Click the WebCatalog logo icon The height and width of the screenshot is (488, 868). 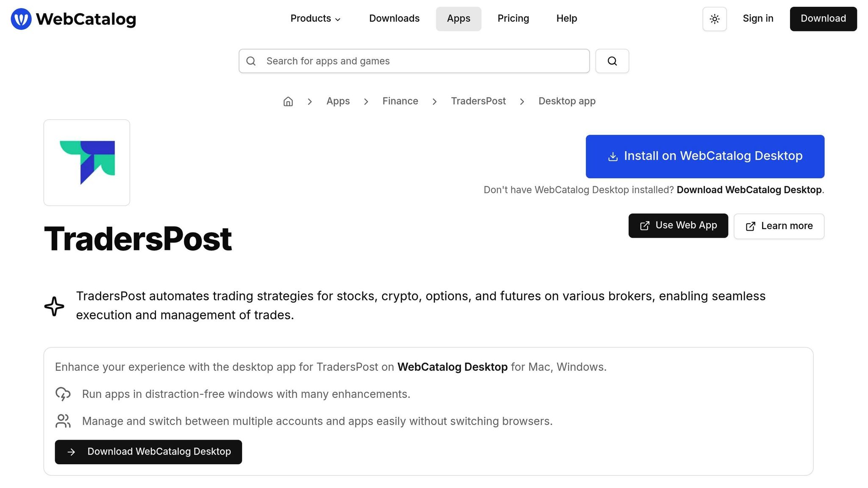[21, 19]
